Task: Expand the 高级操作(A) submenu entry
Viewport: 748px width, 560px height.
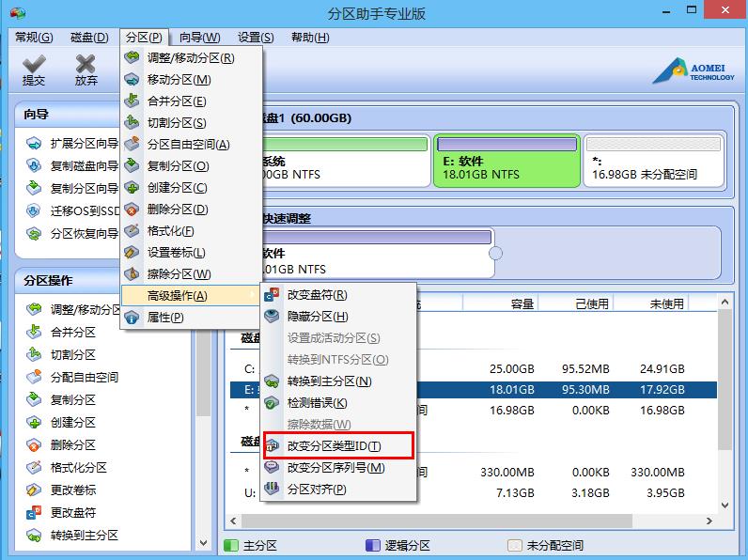Action: tap(191, 296)
